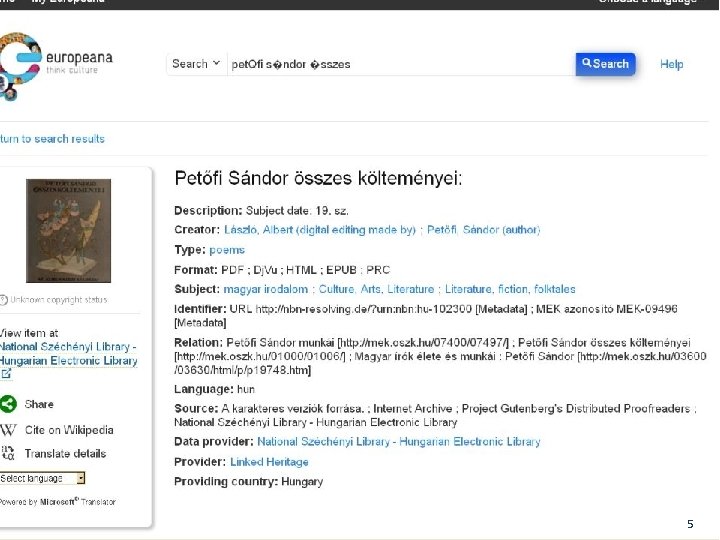Click the external link icon under library name

coord(7,374)
